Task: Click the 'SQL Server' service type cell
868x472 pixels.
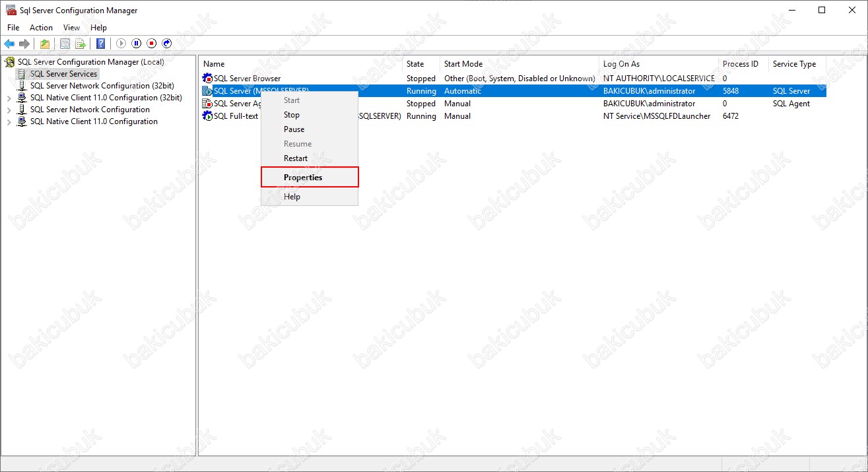Action: [x=791, y=91]
